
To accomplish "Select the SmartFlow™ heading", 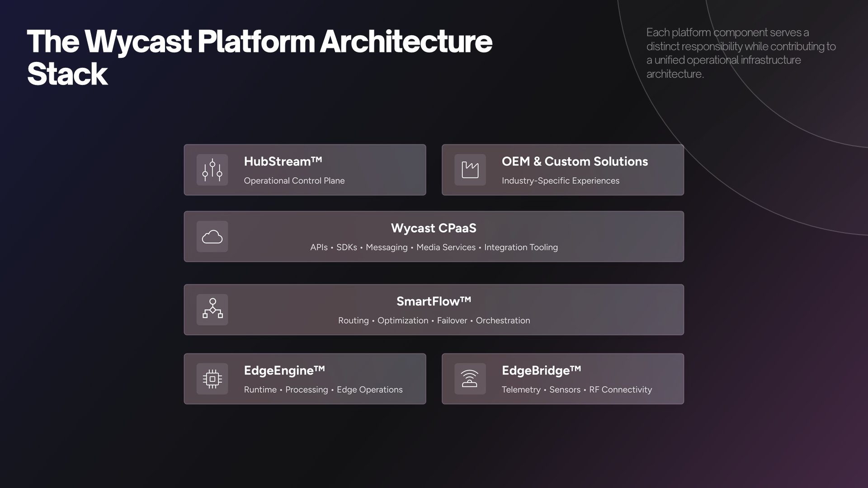I will (434, 301).
